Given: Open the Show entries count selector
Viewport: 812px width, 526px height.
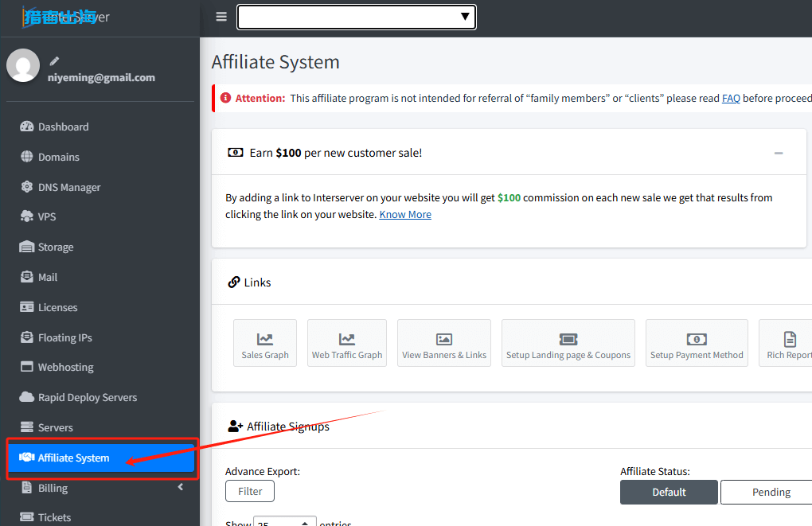Looking at the screenshot, I should click(x=285, y=521).
